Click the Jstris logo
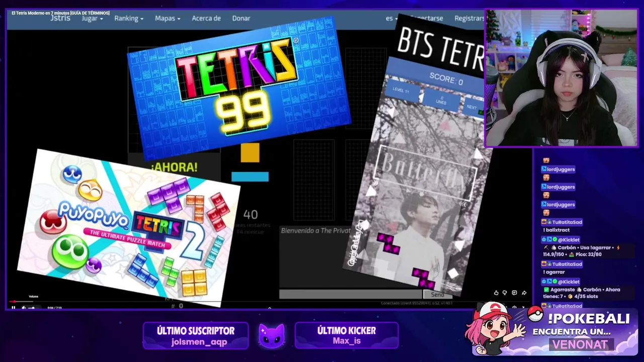644x362 pixels. [60, 18]
